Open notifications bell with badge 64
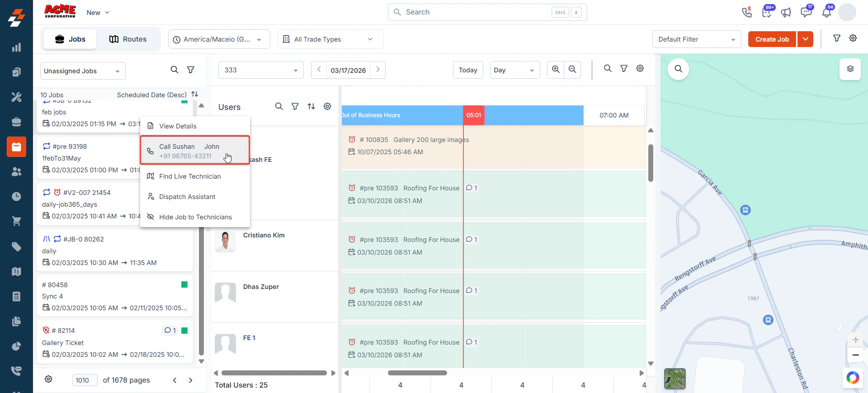This screenshot has height=393, width=868. 826,12
